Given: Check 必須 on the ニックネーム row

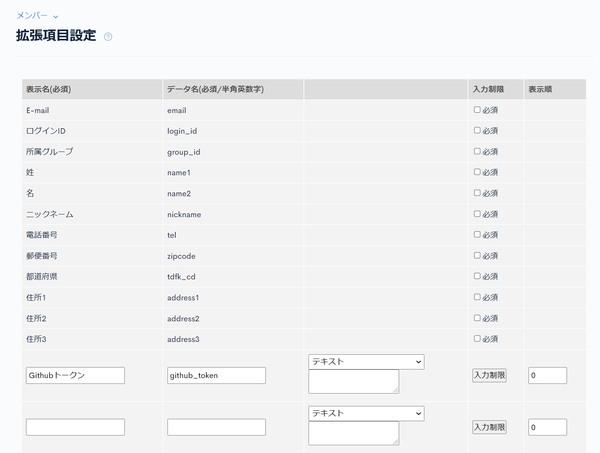Looking at the screenshot, I should [477, 214].
